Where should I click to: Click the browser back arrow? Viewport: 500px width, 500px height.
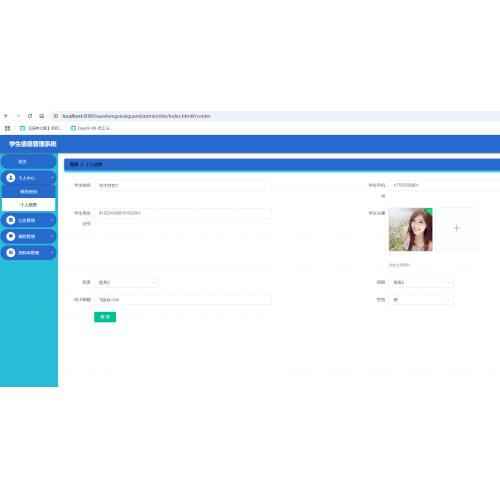tap(6, 116)
